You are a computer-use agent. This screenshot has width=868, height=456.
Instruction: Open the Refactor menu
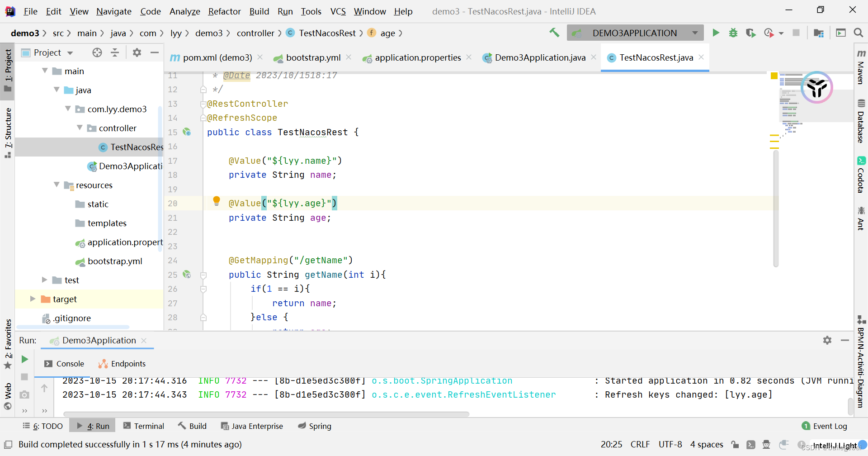click(224, 11)
